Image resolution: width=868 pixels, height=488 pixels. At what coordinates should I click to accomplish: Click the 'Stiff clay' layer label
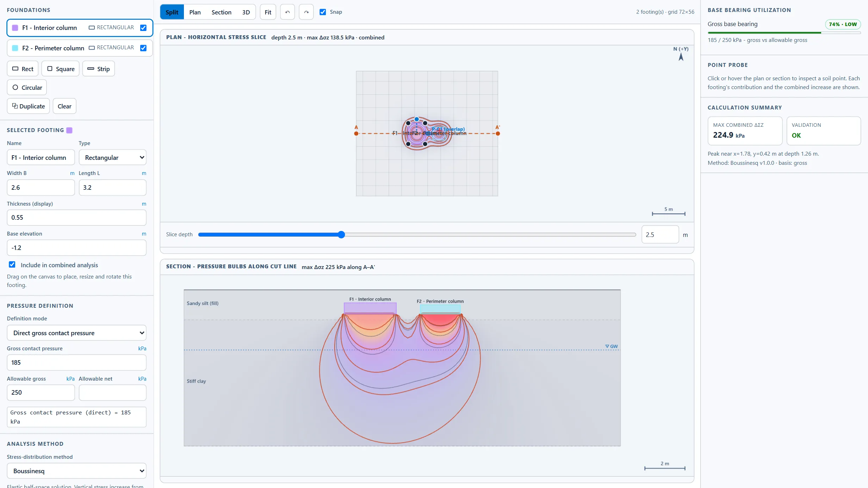(x=196, y=381)
